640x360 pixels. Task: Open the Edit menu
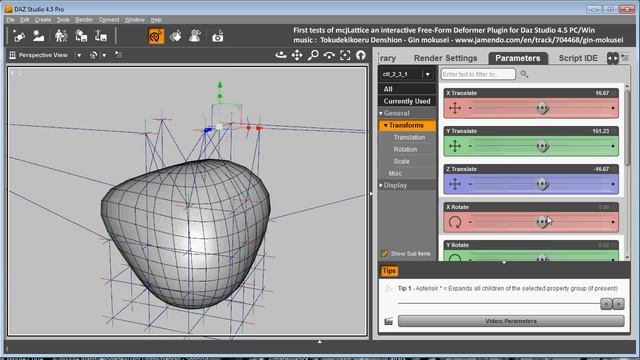[x=24, y=20]
